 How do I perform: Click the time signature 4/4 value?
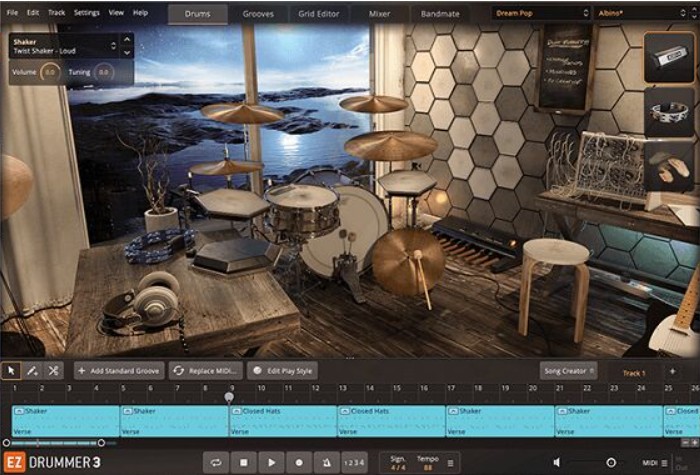(x=397, y=468)
